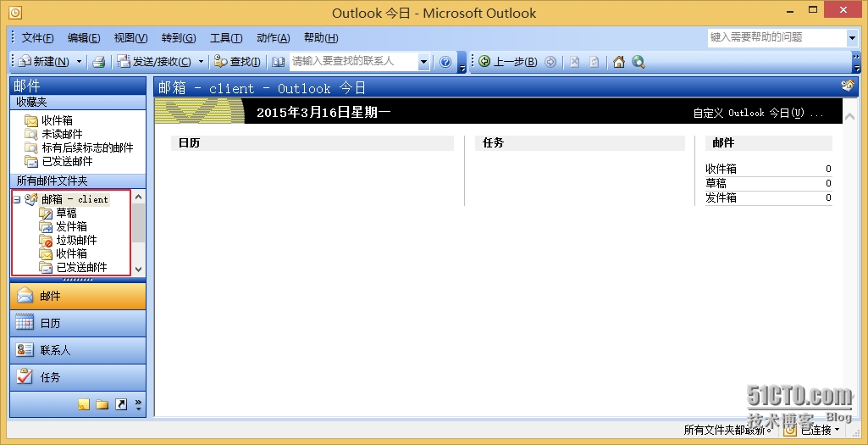868x445 pixels.
Task: Open the Connected (已连接) status dropdown
Action: 812,430
